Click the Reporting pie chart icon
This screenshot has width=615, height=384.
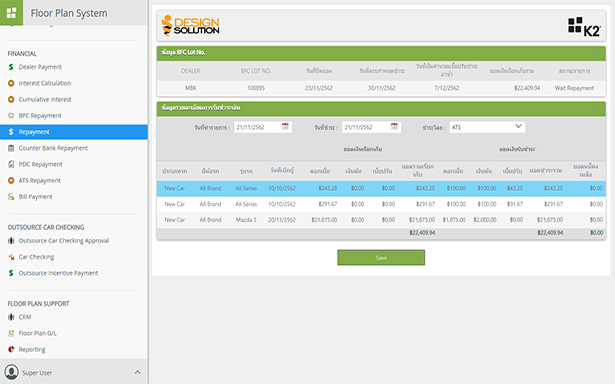click(11, 349)
